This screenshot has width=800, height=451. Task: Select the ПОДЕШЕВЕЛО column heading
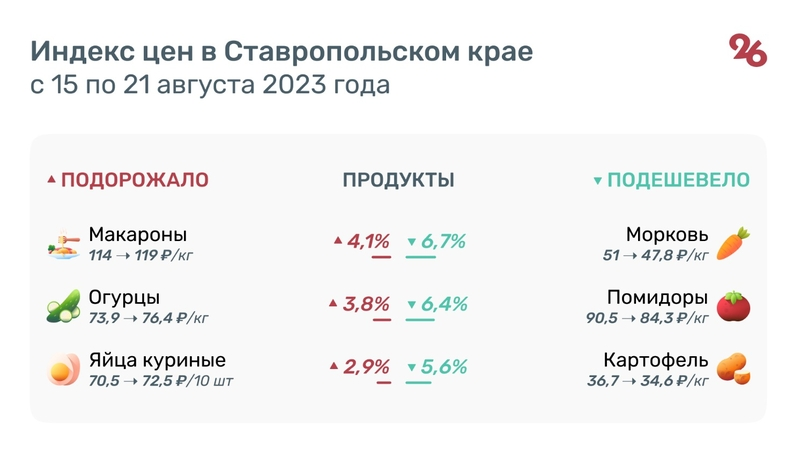click(679, 180)
